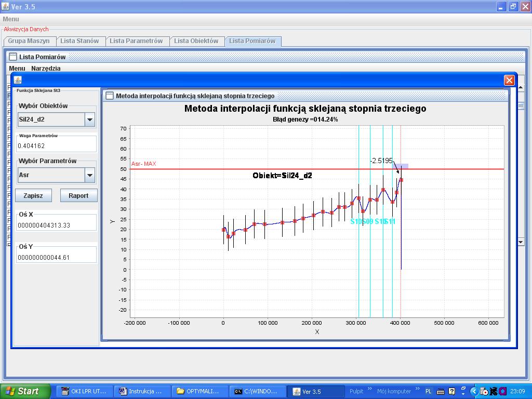The image size is (532, 399).
Task: Click the Mój komputer toolbar in taskbar
Action: click(x=394, y=391)
